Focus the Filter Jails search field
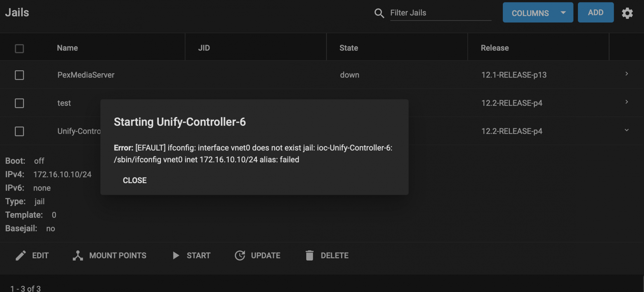 (441, 13)
